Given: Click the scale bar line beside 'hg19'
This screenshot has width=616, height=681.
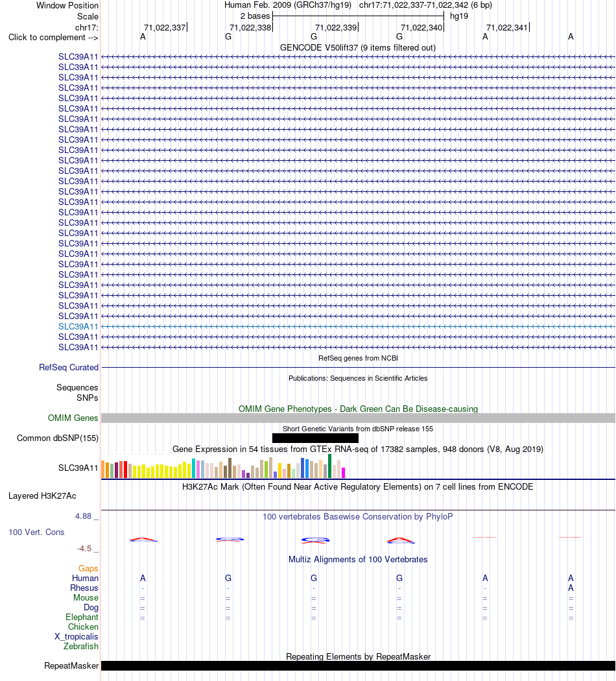Looking at the screenshot, I should tap(358, 16).
